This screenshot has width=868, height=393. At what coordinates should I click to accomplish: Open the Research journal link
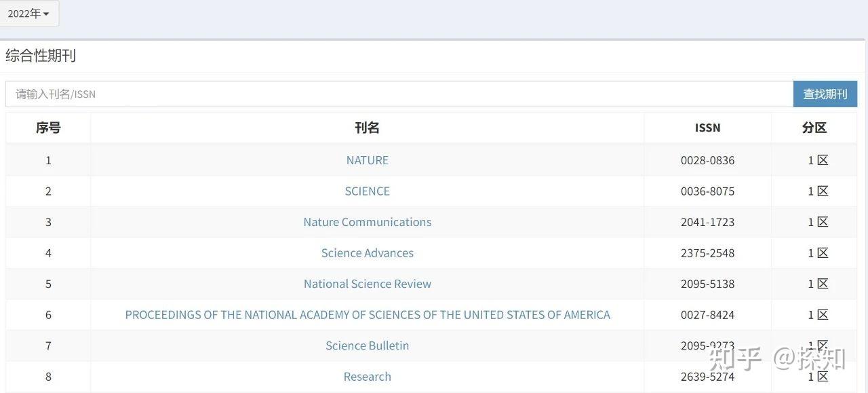(x=367, y=377)
